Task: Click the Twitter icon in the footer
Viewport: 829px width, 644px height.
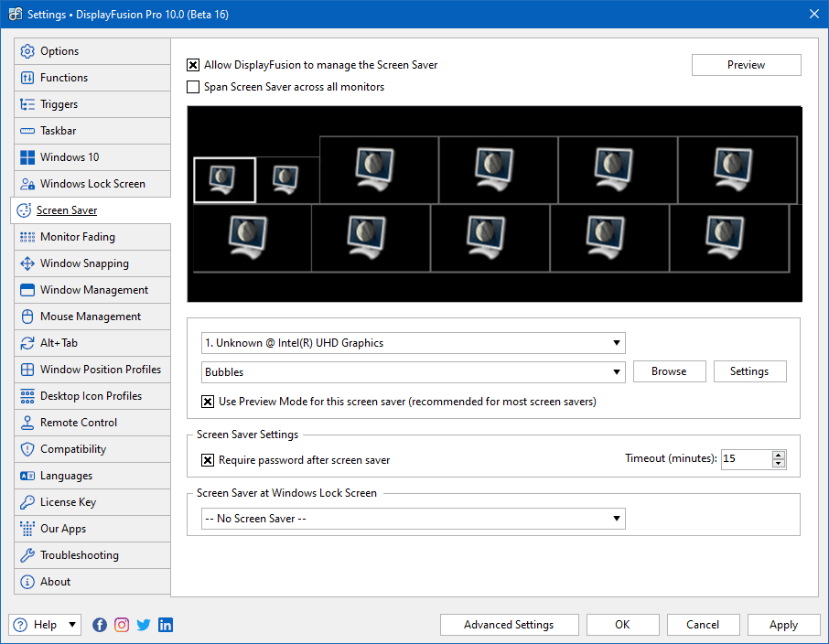Action: click(x=144, y=625)
